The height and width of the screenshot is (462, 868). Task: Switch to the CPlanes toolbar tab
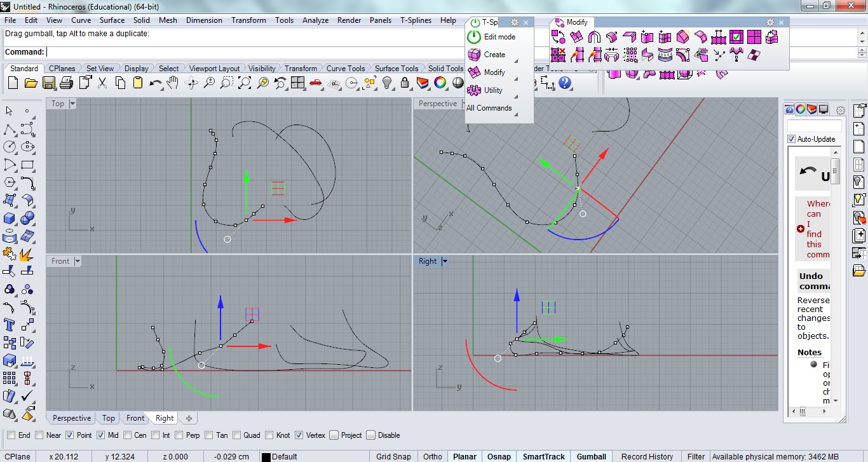click(x=62, y=69)
